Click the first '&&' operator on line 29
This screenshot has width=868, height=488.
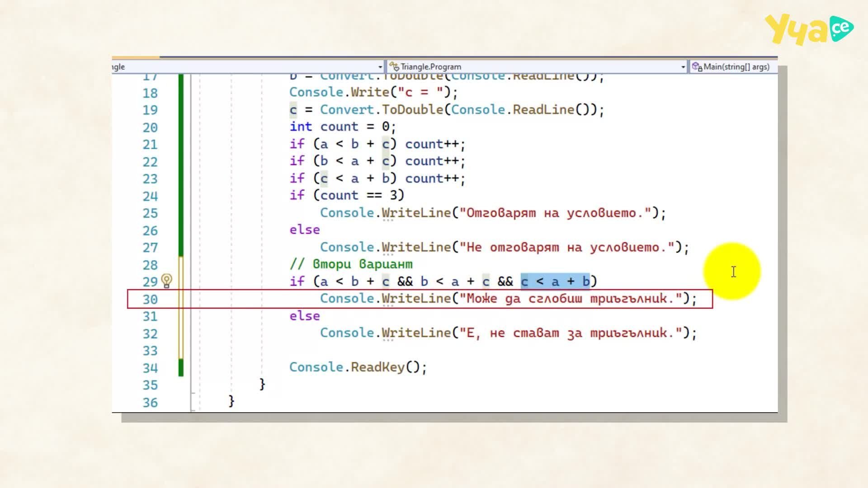point(405,281)
